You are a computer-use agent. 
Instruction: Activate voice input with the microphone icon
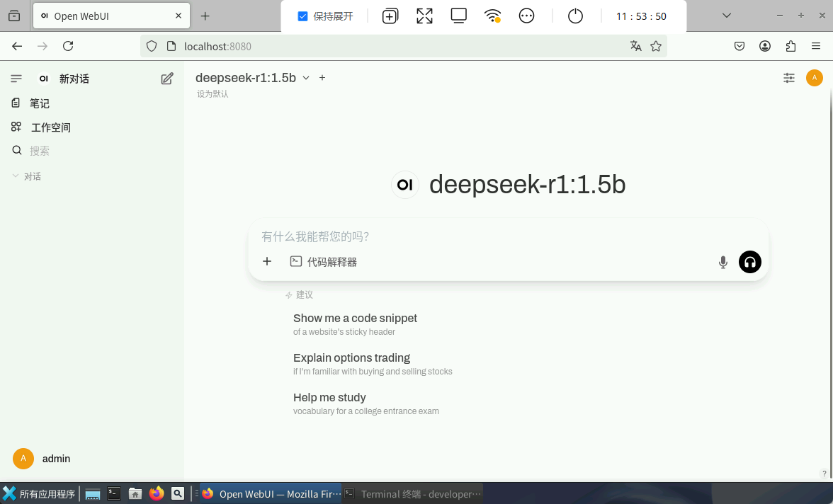point(722,261)
